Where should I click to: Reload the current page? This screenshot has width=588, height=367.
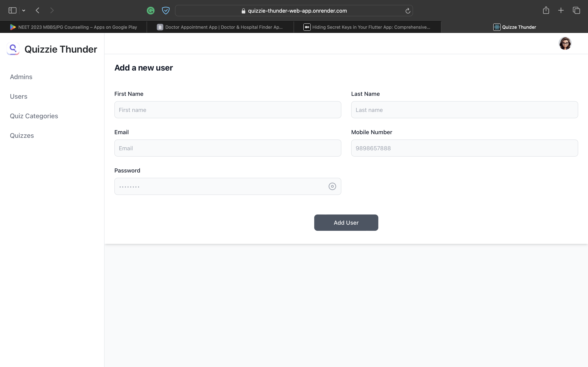(407, 10)
